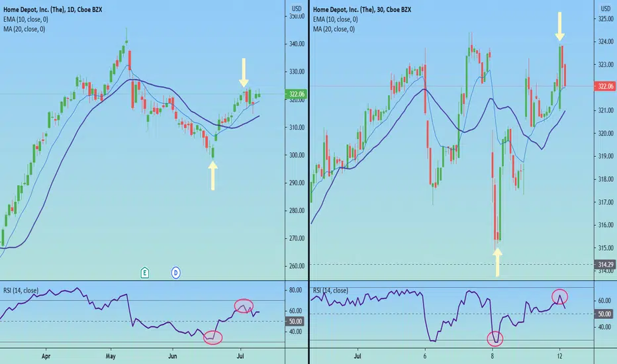Click the red 322.06 price label on the right chart
The width and height of the screenshot is (617, 364).
pos(605,86)
